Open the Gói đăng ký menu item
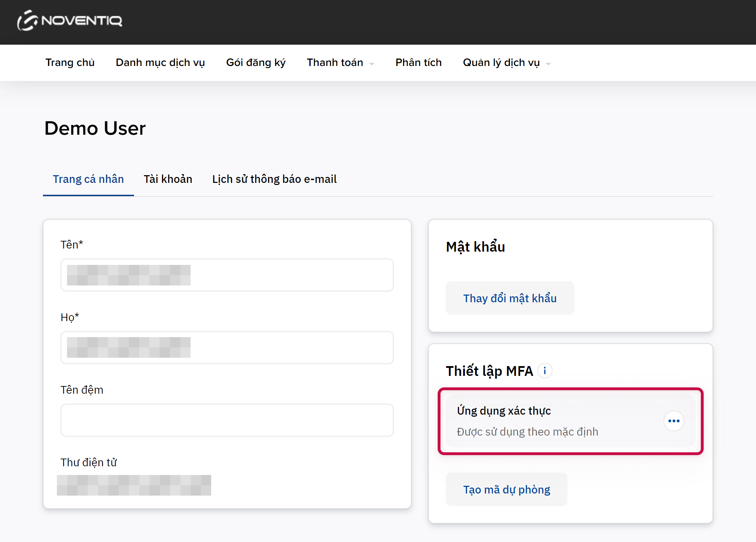Image resolution: width=756 pixels, height=542 pixels. (255, 62)
